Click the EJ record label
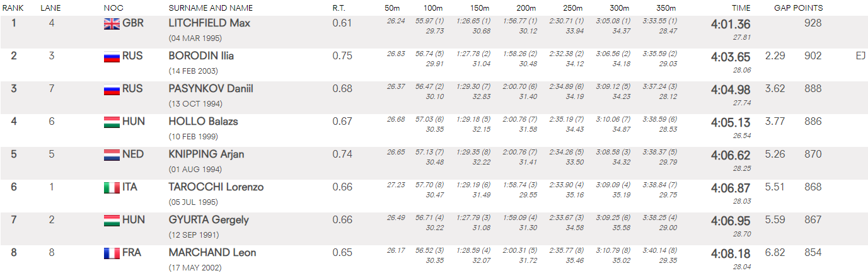This screenshot has height=273, width=868. click(x=860, y=56)
